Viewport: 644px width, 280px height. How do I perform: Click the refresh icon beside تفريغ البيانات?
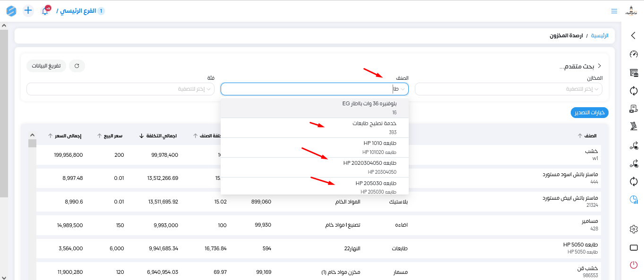(x=77, y=66)
